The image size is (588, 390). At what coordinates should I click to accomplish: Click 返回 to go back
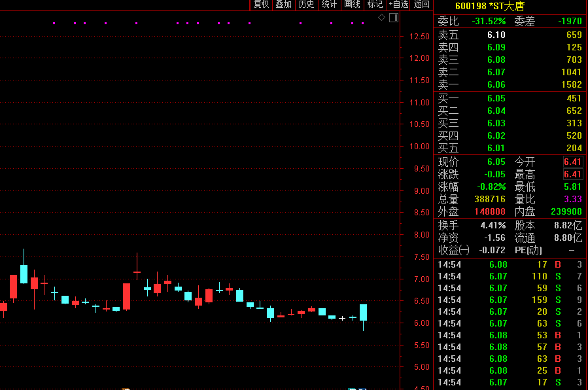(422, 5)
